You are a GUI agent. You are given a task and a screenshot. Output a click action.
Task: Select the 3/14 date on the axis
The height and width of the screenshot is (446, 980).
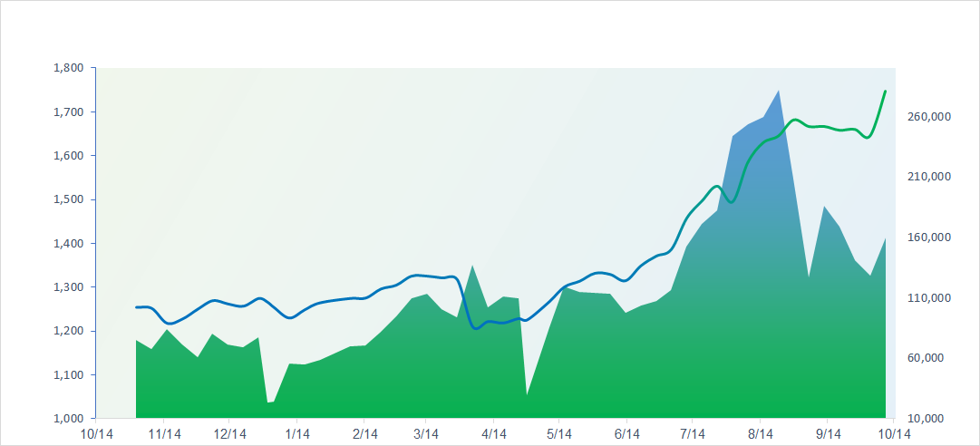[426, 434]
